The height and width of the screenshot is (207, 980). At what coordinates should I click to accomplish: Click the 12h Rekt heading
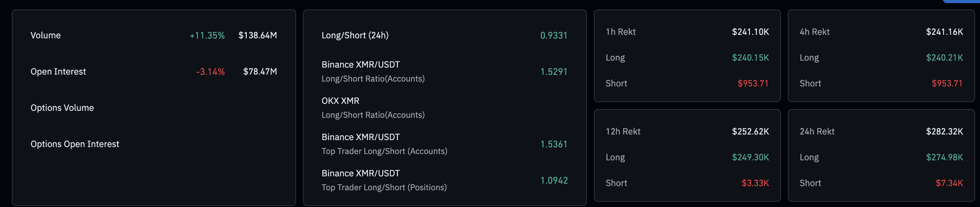[x=623, y=131]
